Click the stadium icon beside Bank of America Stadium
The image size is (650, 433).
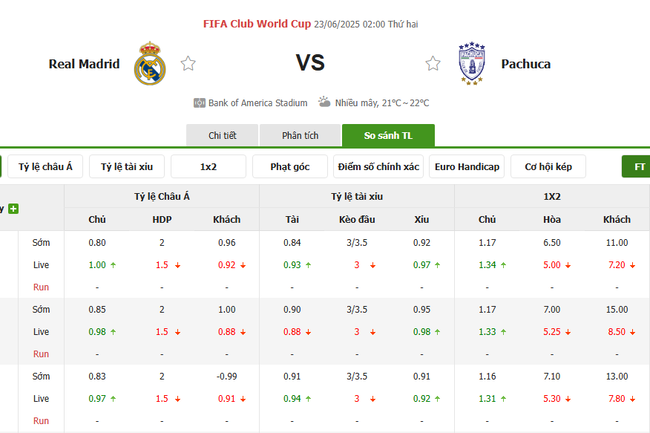click(199, 102)
